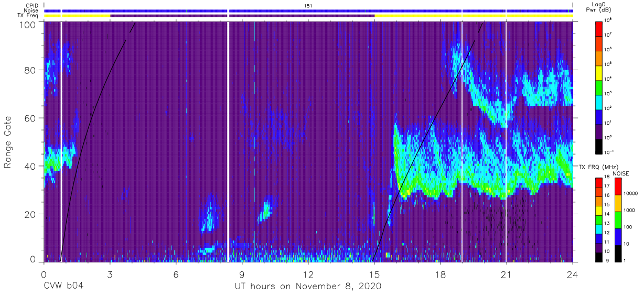Click the 9 tick label on the UT hours axis

pos(242,274)
